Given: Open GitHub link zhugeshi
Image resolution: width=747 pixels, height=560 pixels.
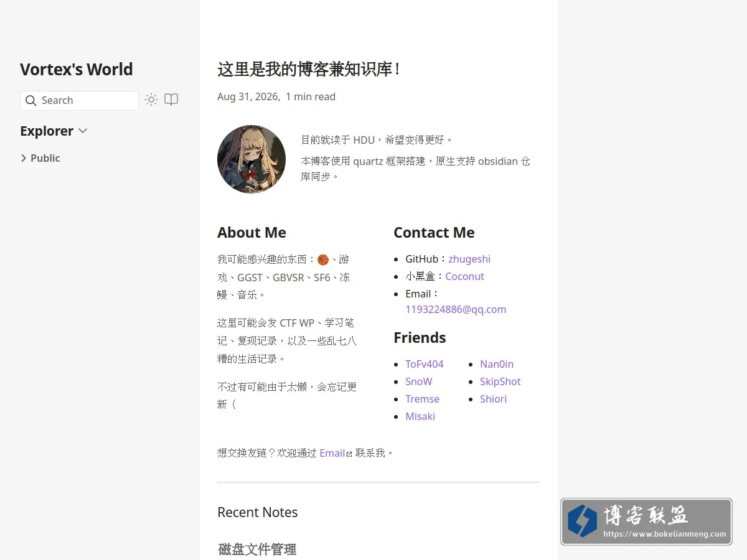Looking at the screenshot, I should click(x=469, y=259).
